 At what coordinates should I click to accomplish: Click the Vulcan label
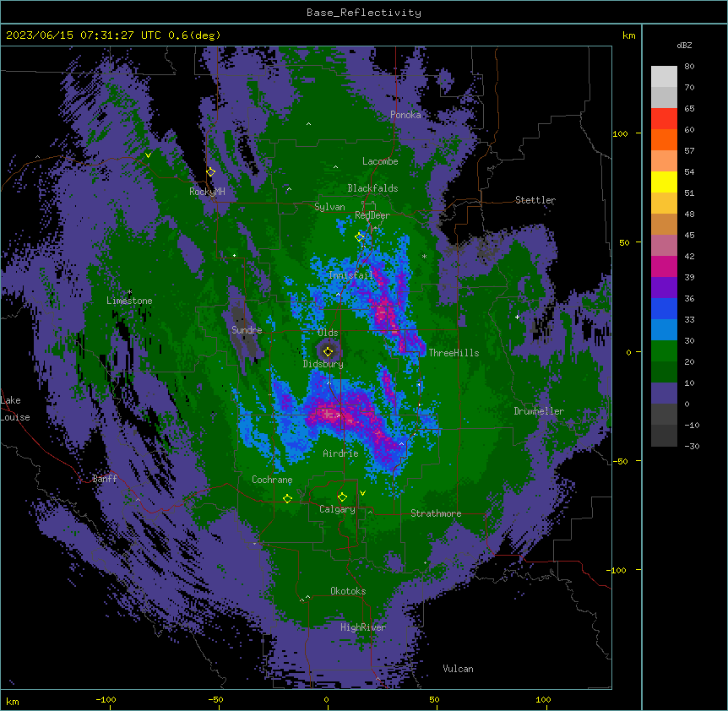(459, 669)
